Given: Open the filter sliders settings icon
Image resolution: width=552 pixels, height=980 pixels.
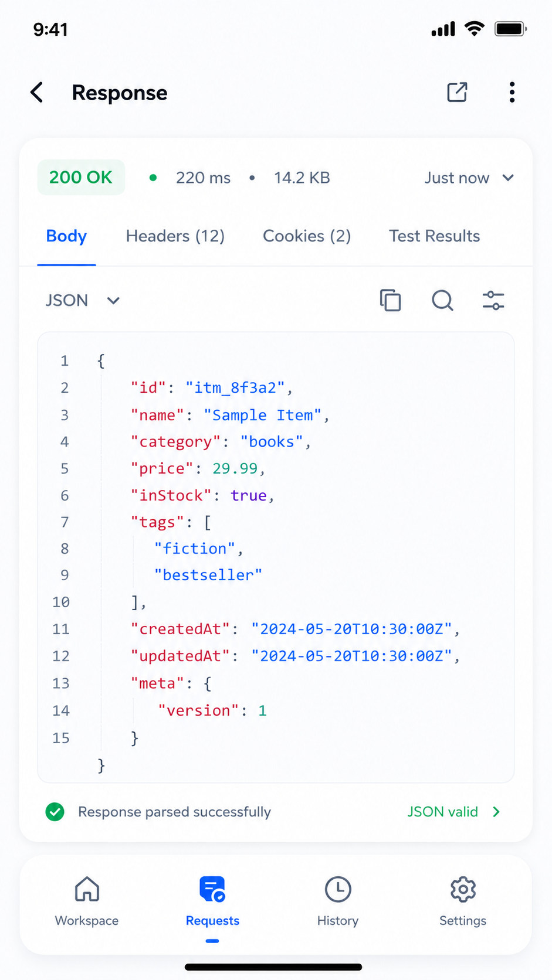Looking at the screenshot, I should (493, 300).
